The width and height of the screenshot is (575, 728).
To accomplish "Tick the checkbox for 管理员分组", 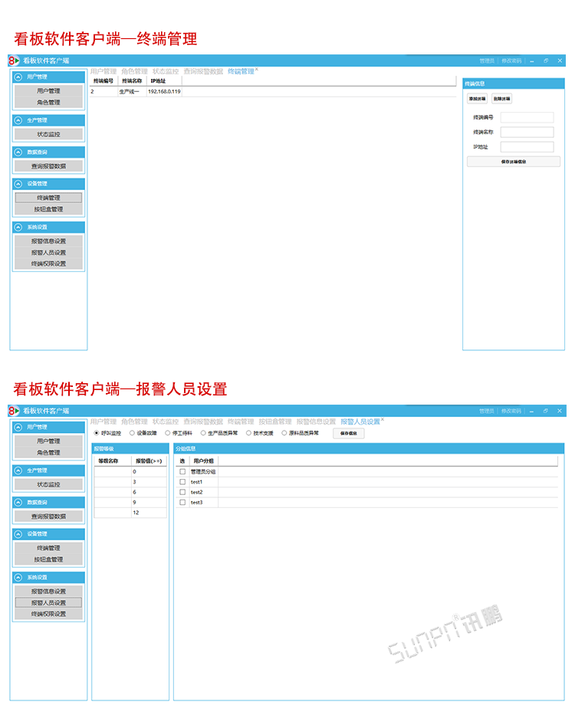I will 182,472.
